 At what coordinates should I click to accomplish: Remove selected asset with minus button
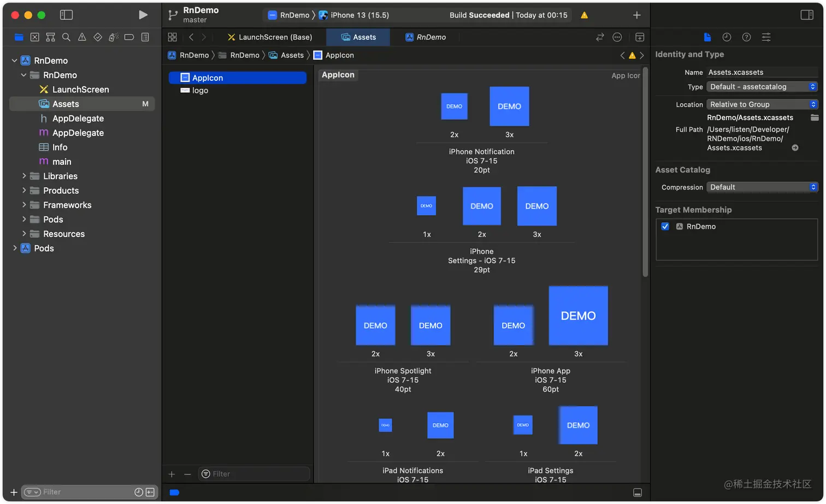(187, 474)
